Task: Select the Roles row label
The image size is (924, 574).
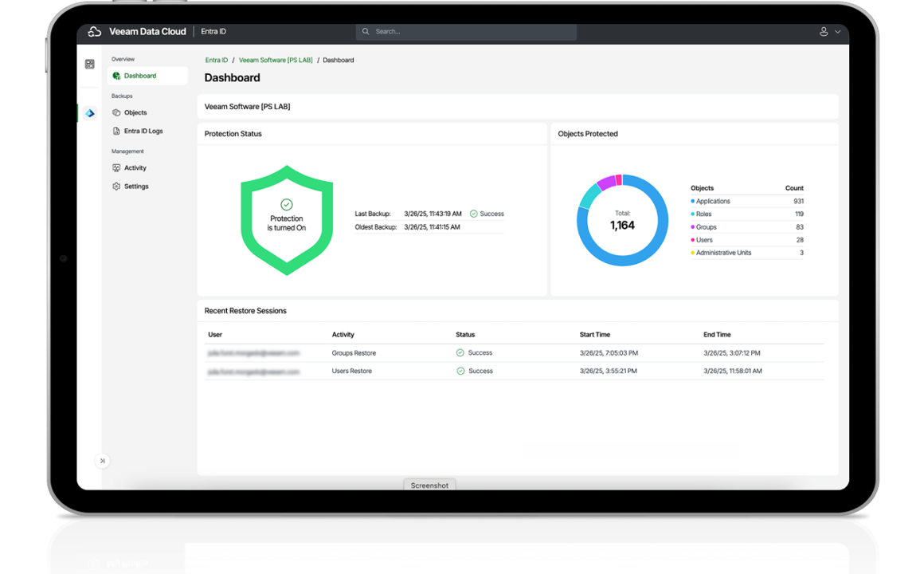Action: (x=703, y=214)
